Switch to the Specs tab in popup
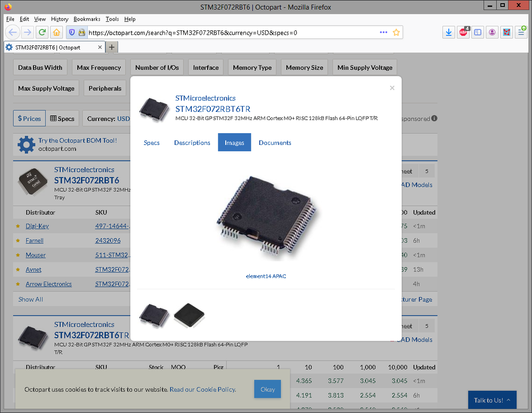This screenshot has width=532, height=413. (151, 143)
